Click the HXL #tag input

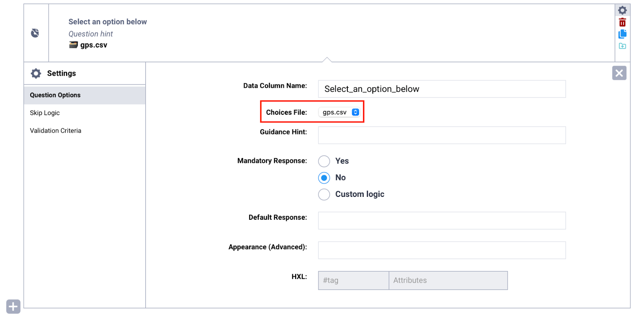point(353,281)
